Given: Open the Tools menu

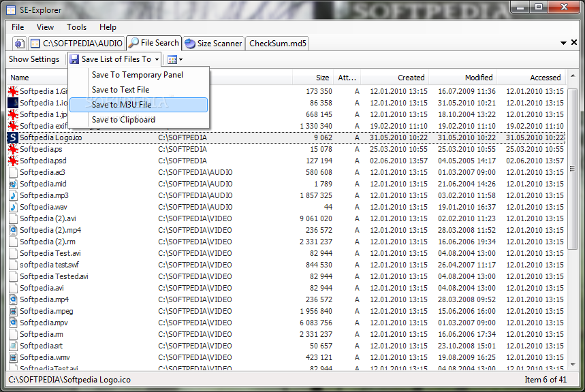Looking at the screenshot, I should pos(76,27).
